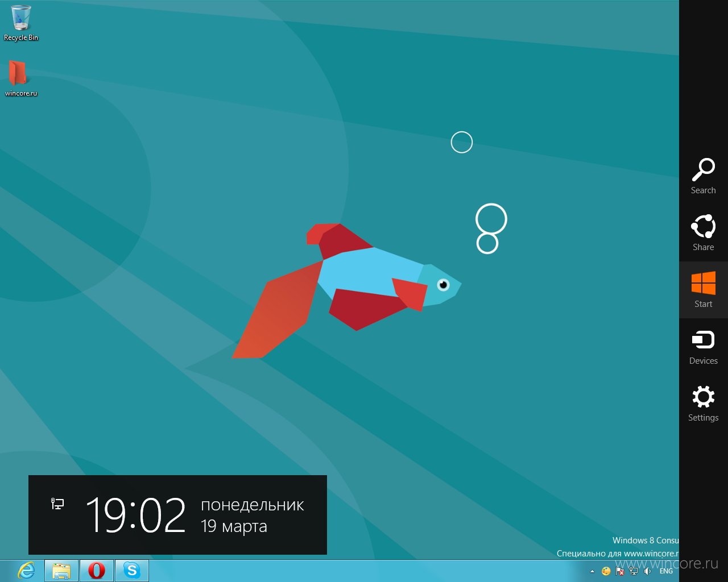This screenshot has width=728, height=582.
Task: Switch input language via ENG indicator
Action: pos(666,571)
